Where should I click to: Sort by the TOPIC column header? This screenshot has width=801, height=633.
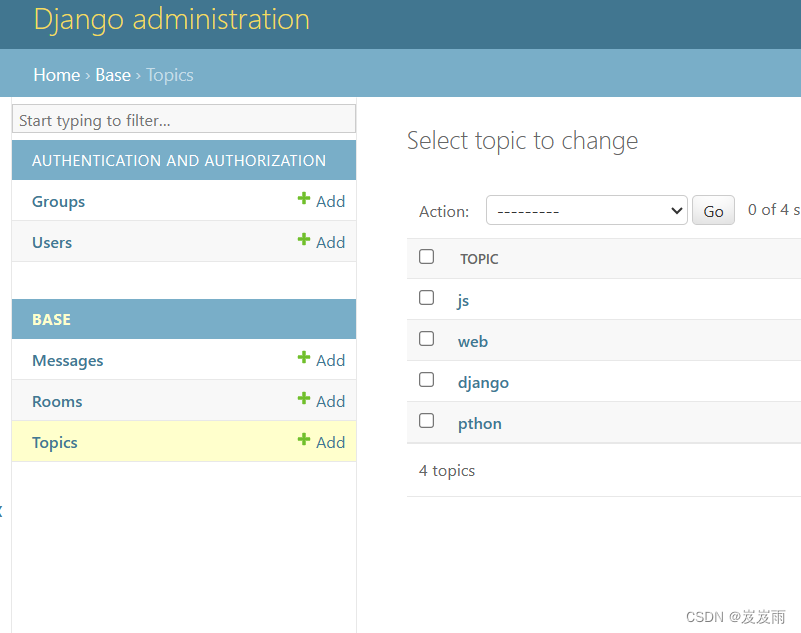point(479,259)
